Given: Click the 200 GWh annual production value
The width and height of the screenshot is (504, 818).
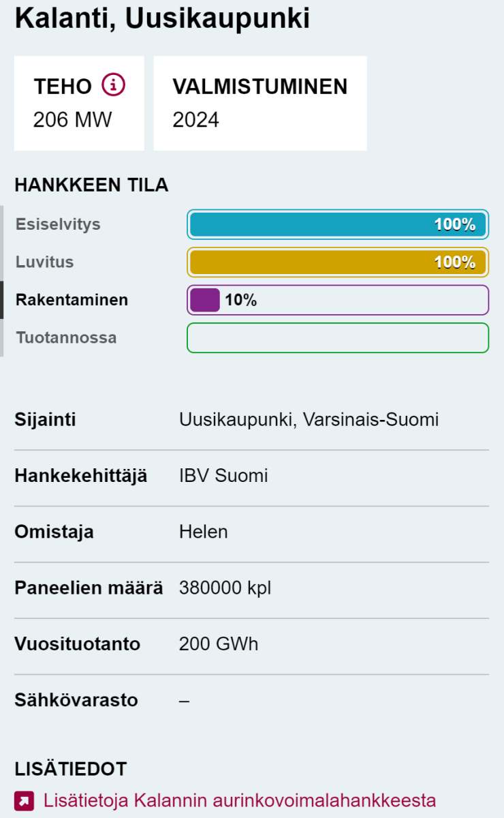Looking at the screenshot, I should (x=219, y=643).
